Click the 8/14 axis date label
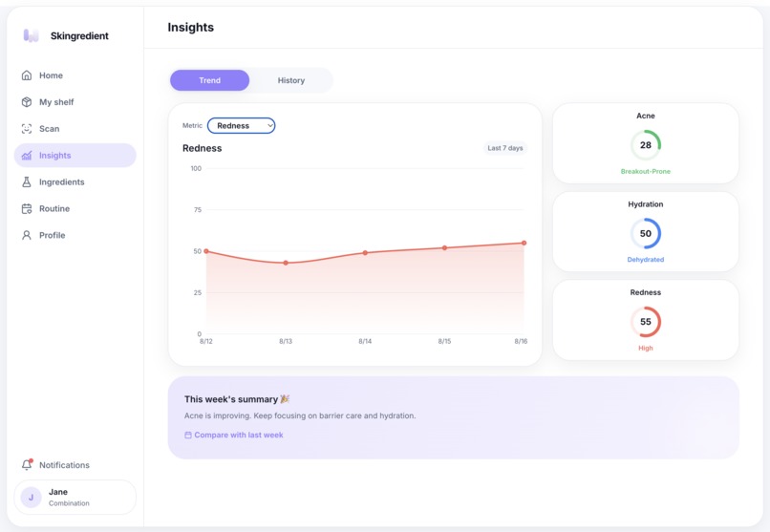 (x=365, y=341)
